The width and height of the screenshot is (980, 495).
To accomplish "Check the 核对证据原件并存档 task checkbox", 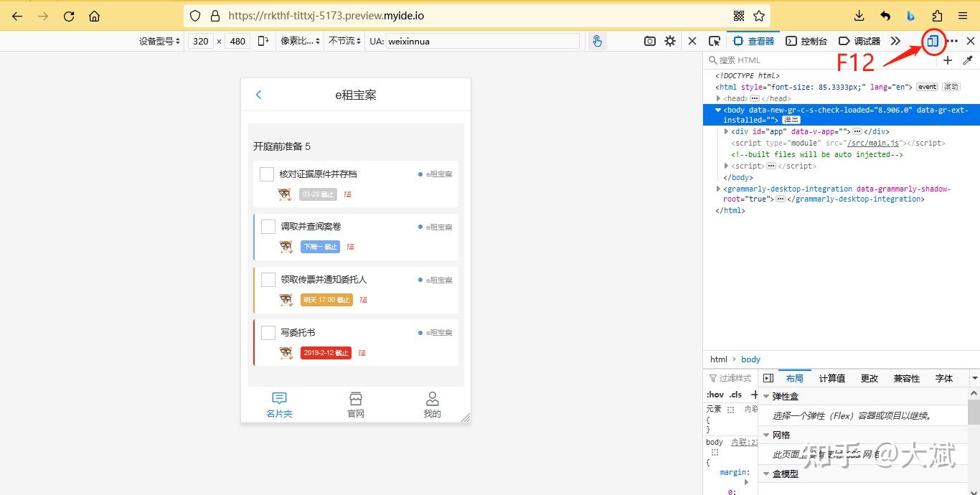I will (x=267, y=174).
